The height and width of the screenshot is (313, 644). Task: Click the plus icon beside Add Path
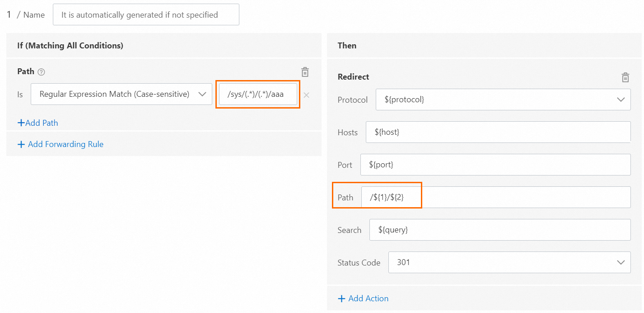click(21, 123)
